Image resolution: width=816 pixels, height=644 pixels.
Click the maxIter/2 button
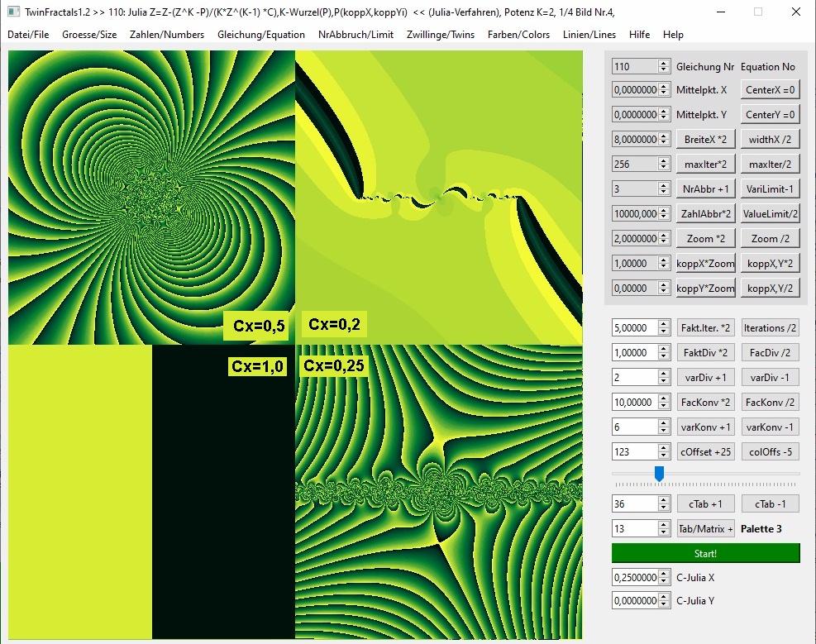point(771,164)
